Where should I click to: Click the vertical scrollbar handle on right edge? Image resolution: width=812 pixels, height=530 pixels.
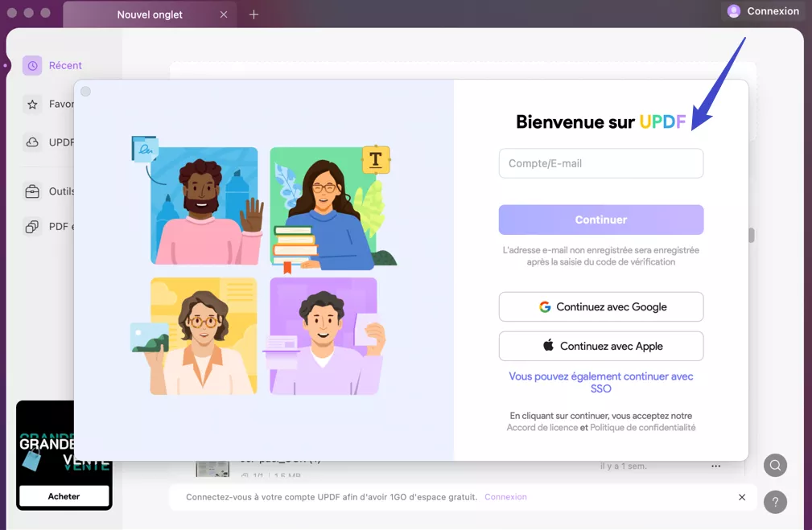(752, 235)
